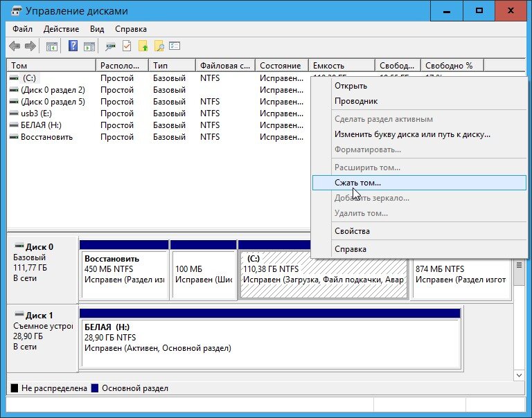
Task: Select the 874 МБ NTFS partition block
Action: [x=461, y=278]
